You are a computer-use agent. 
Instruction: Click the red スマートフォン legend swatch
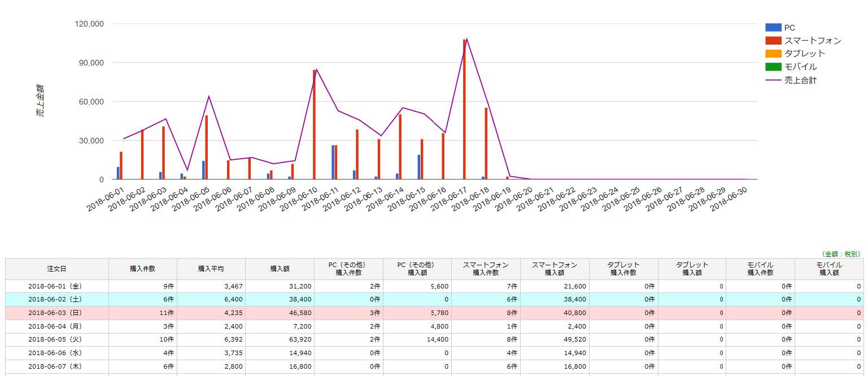coord(773,41)
